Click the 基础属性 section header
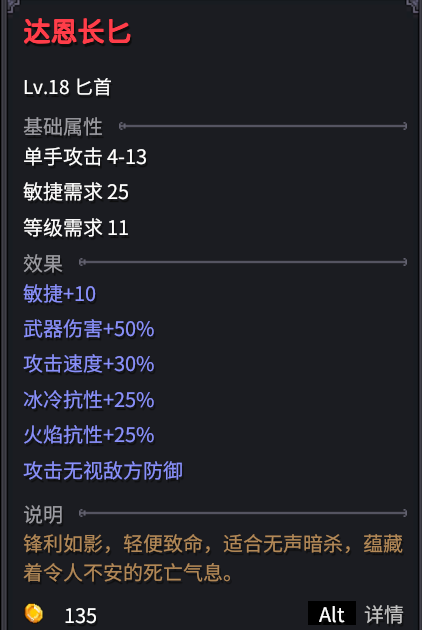This screenshot has width=422, height=630. 63,127
